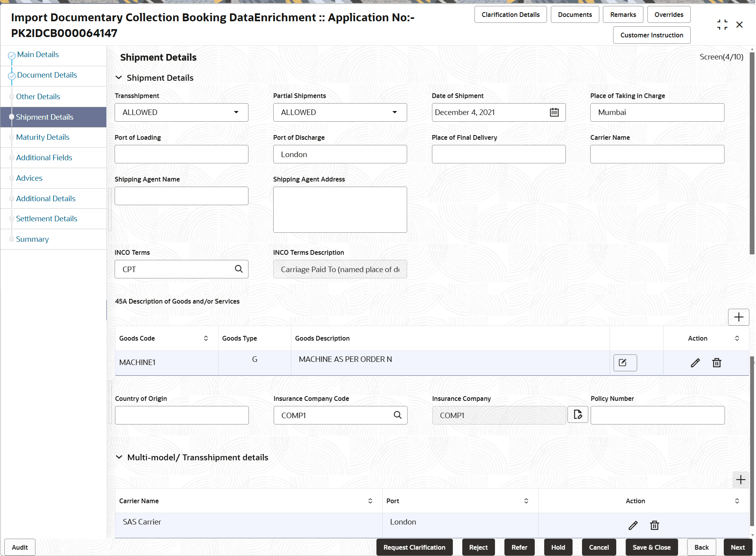Go to Maturity Details step

43,137
